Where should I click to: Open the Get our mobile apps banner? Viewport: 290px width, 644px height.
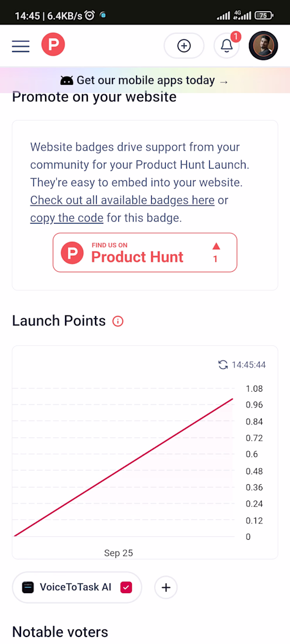pos(145,80)
